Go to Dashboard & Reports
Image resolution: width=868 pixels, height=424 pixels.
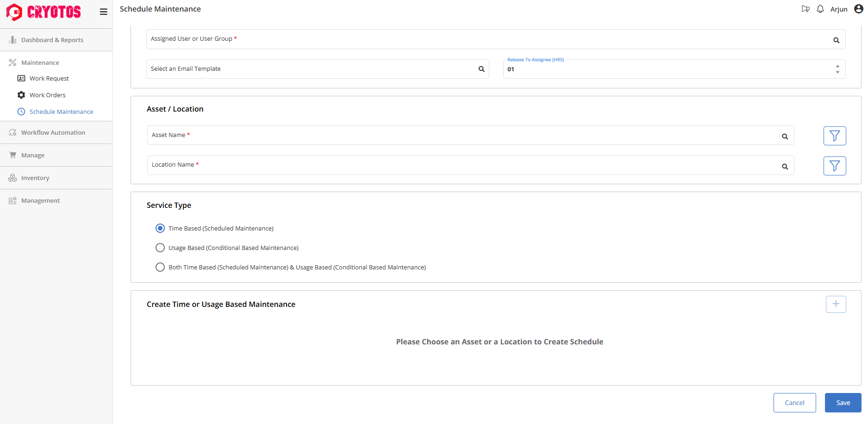coord(52,40)
